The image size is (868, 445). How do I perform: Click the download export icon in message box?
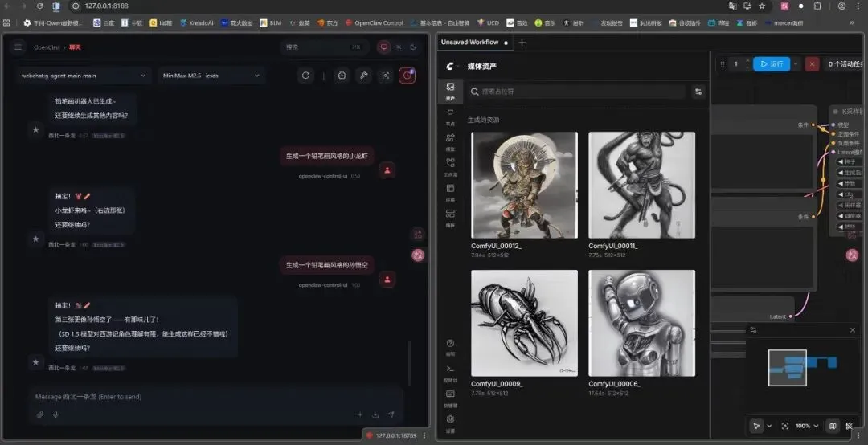click(375, 414)
